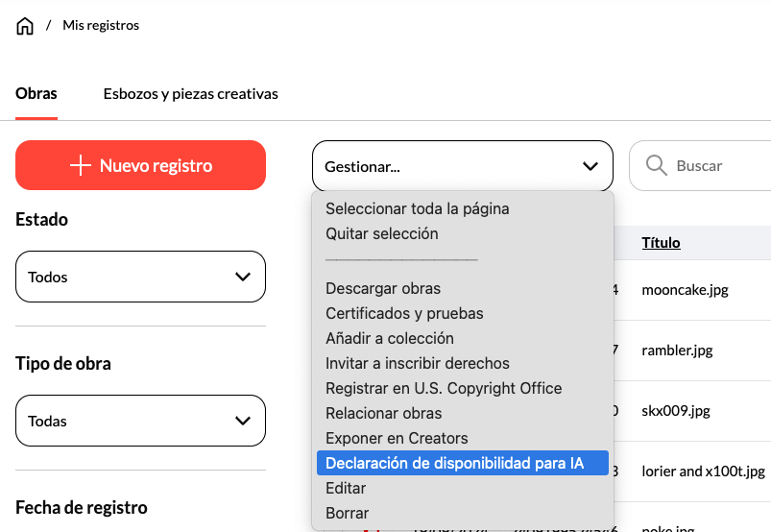Screen dimensions: 771x532
Task: Click the magnifier icon in search box
Action: [x=657, y=166]
